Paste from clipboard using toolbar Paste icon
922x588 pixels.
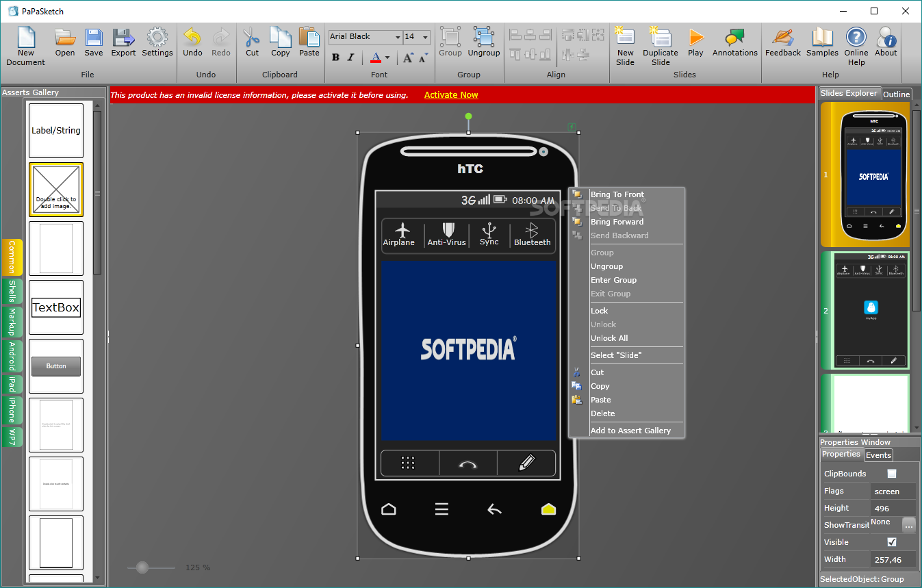coord(309,37)
